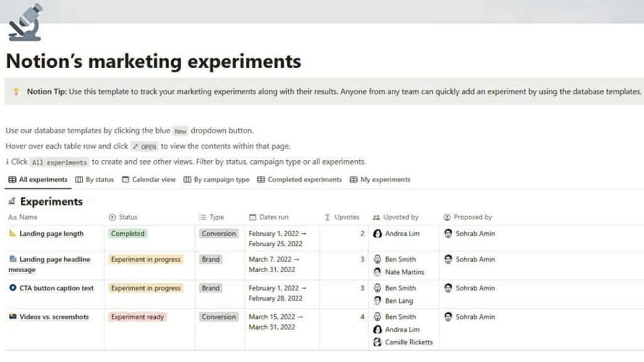Switch to the My experiments tab
This screenshot has width=644, height=362.
coord(382,179)
